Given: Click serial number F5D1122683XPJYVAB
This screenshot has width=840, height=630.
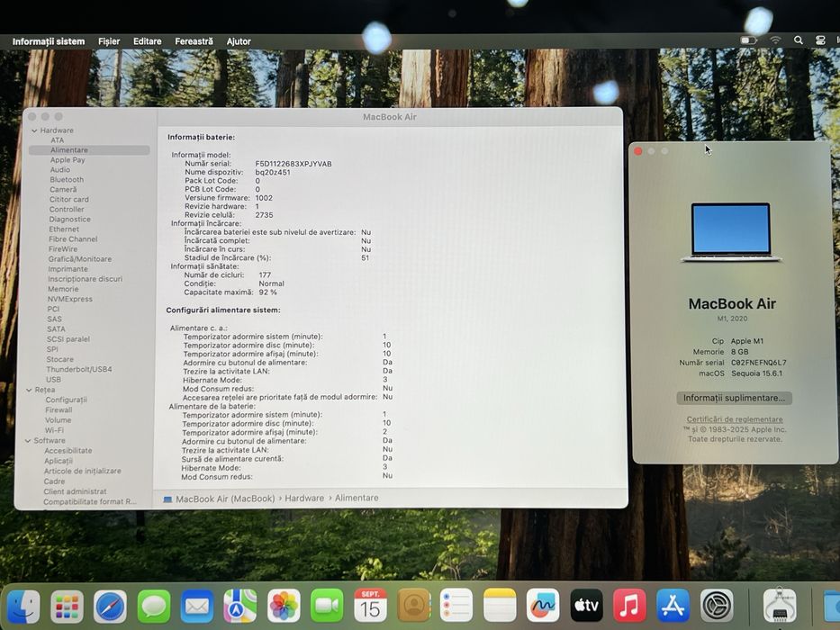Looking at the screenshot, I should (x=293, y=164).
